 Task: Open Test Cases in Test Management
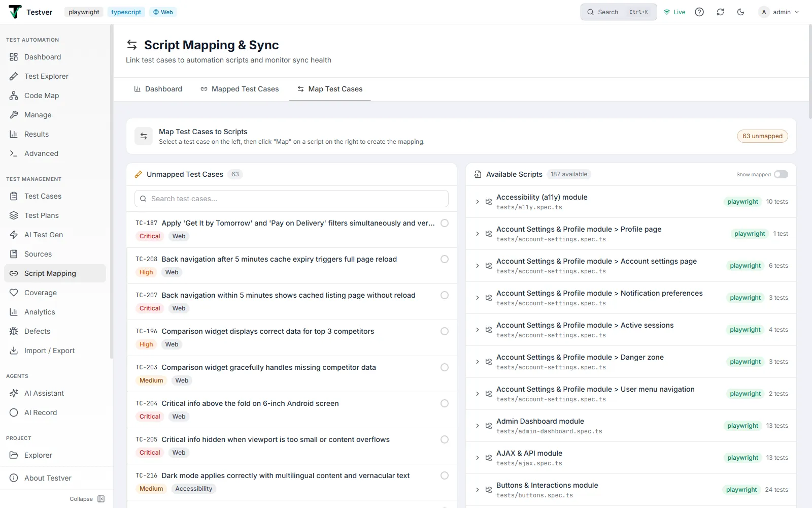click(x=55, y=196)
